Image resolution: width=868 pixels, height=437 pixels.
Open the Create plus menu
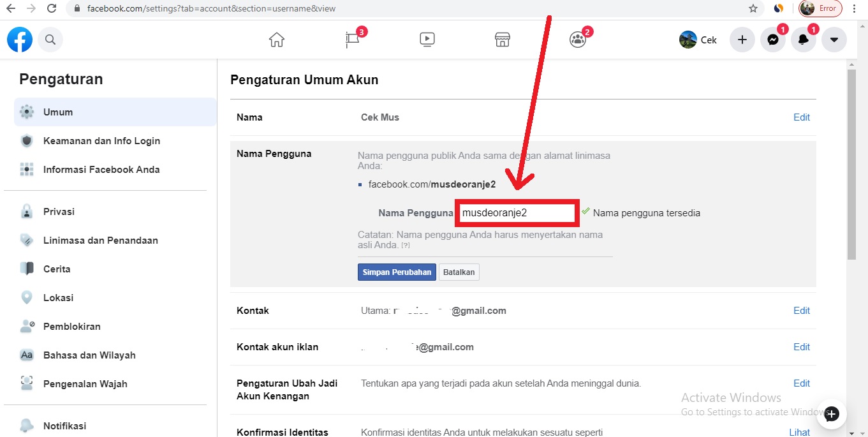742,40
